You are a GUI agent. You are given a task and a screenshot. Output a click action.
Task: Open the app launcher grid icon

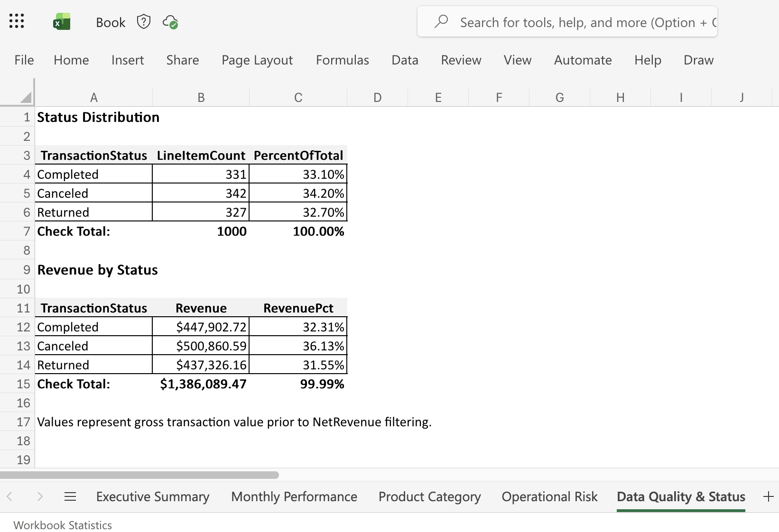[17, 21]
